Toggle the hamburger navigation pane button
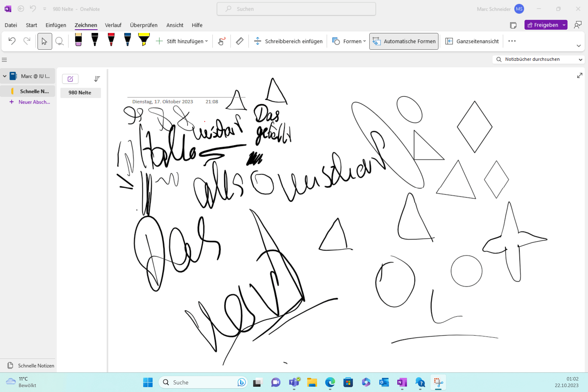 pos(4,60)
